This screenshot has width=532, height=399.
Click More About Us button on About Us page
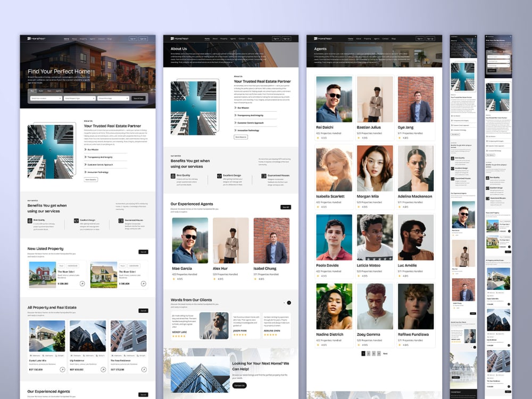click(x=241, y=137)
